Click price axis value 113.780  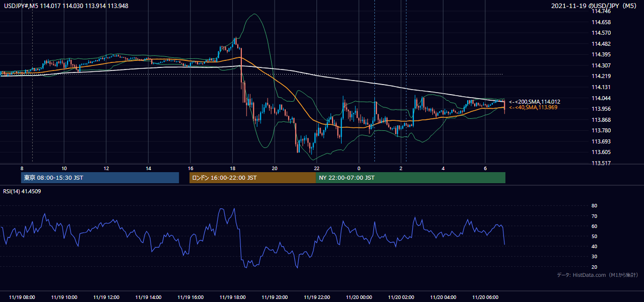(601, 130)
